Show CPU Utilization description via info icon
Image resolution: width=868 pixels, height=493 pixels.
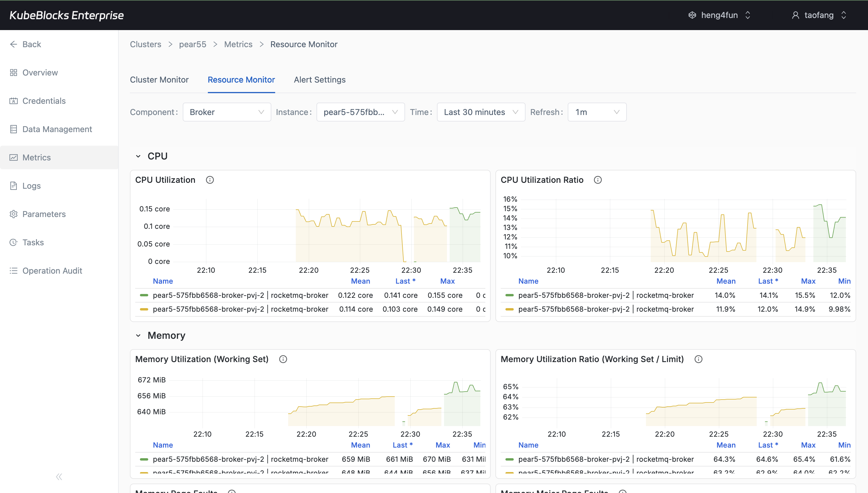tap(210, 180)
